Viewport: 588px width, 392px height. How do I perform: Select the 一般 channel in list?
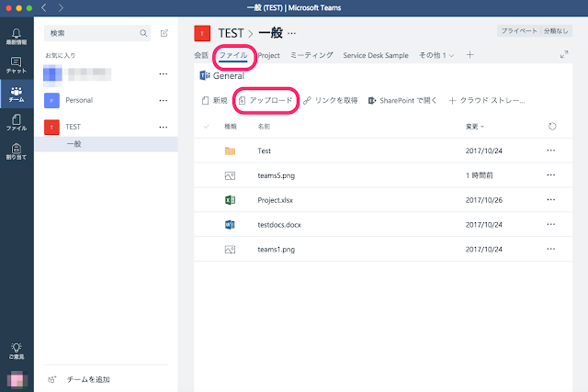[x=107, y=144]
